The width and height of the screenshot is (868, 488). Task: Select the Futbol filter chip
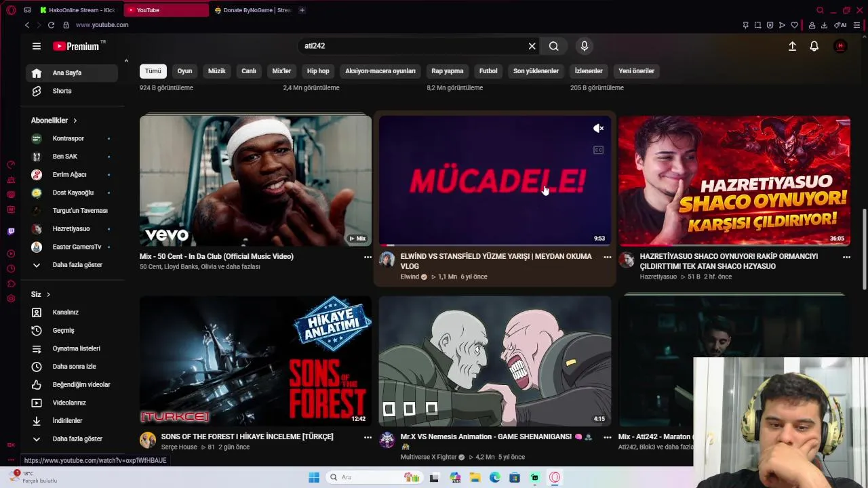488,70
